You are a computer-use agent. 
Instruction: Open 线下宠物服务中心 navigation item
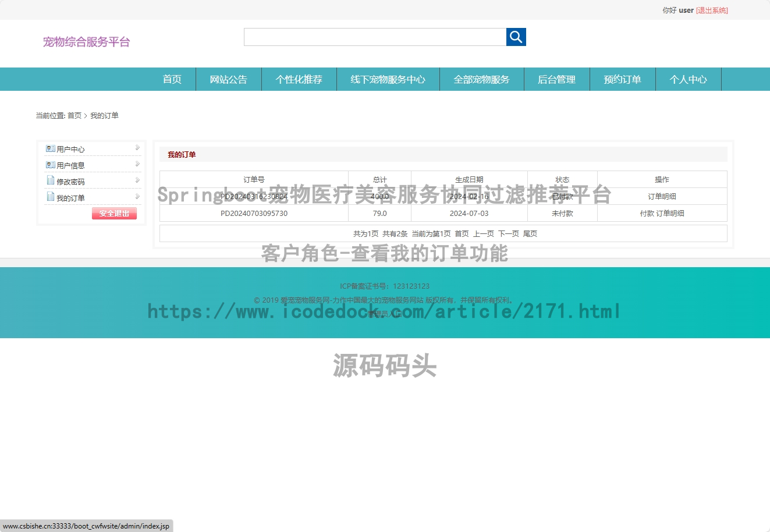pos(388,79)
